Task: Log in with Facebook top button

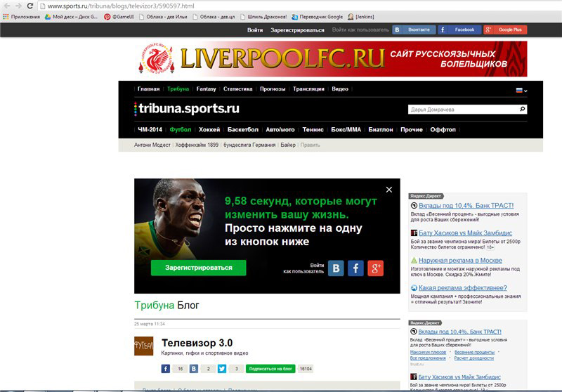Action: 459,30
